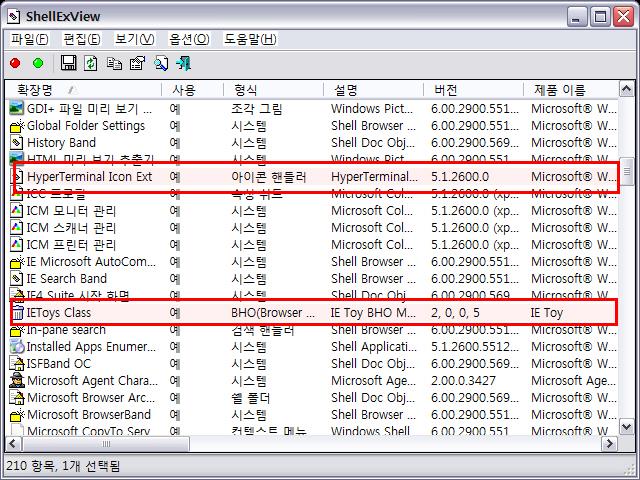Click the '아이콘 핸들러' type cell
This screenshot has height=480, width=640.
(x=269, y=177)
